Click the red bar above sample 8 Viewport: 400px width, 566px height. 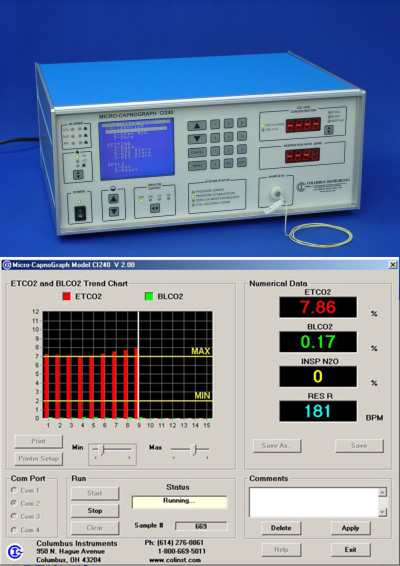point(126,384)
